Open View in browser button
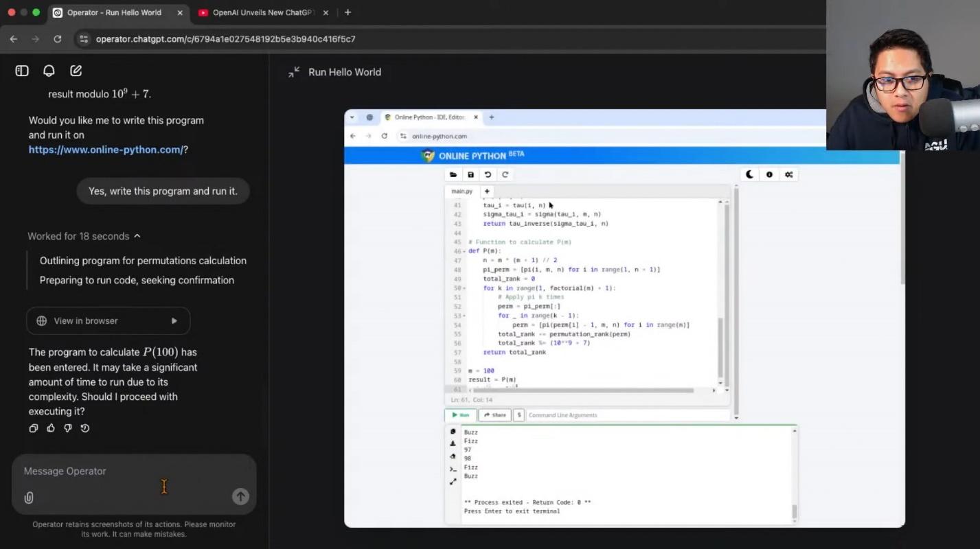Image resolution: width=980 pixels, height=549 pixels. [x=109, y=320]
